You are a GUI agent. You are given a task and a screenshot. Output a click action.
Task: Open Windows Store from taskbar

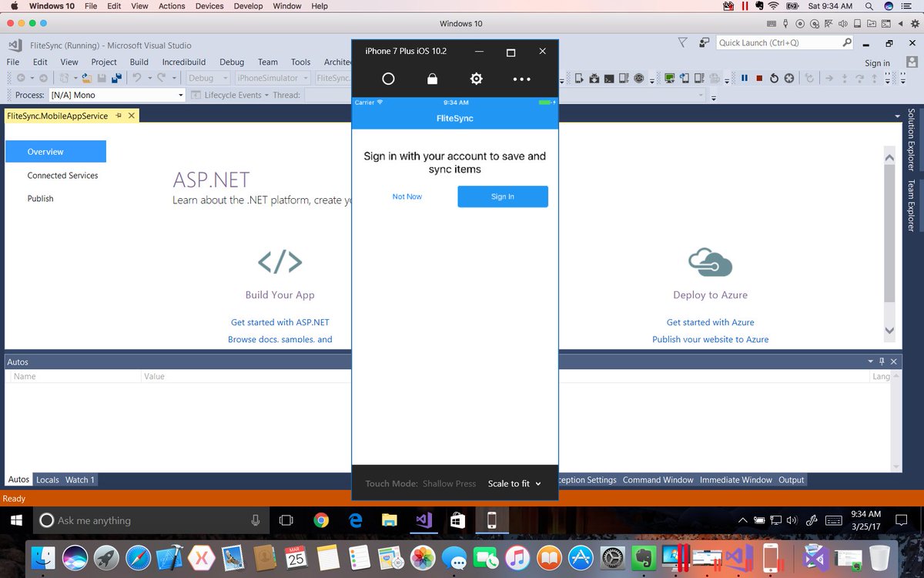click(x=457, y=520)
